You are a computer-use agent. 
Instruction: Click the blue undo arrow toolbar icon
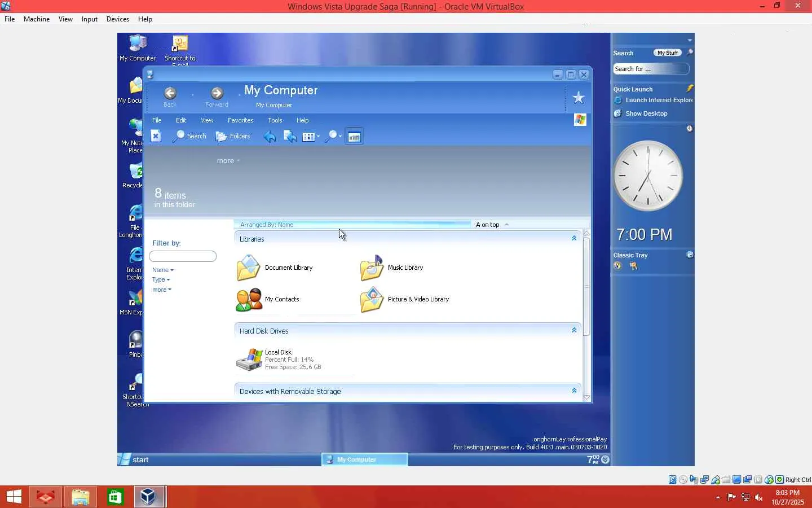tap(270, 137)
